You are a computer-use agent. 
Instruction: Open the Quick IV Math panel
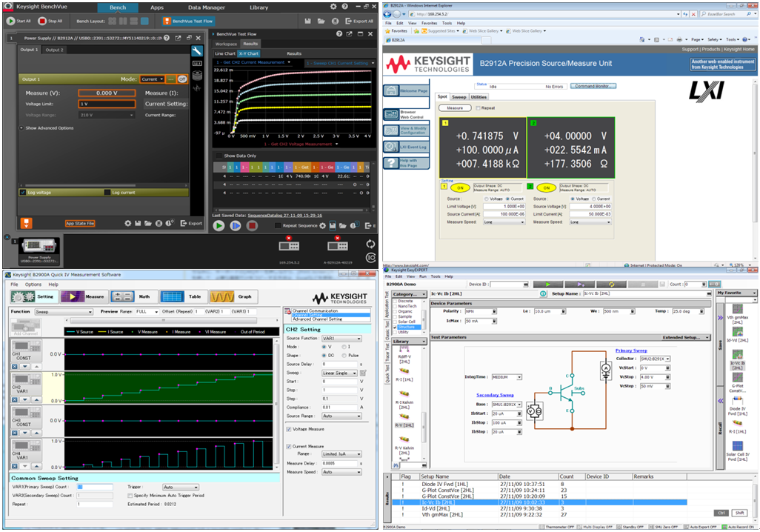click(133, 296)
